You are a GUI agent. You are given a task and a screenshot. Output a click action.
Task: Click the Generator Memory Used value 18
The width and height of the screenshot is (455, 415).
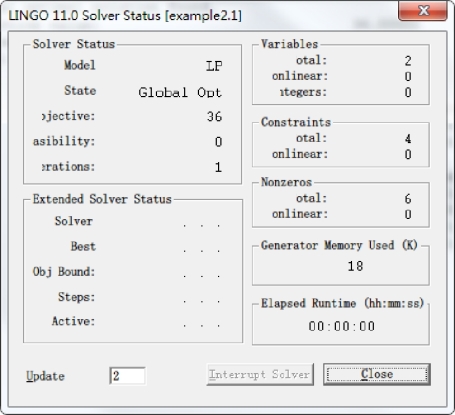[355, 266]
